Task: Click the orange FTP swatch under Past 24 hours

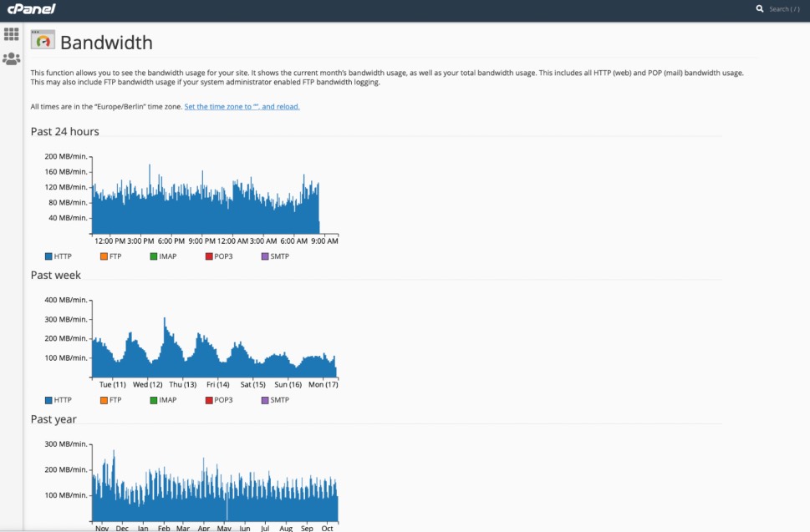Action: 102,256
